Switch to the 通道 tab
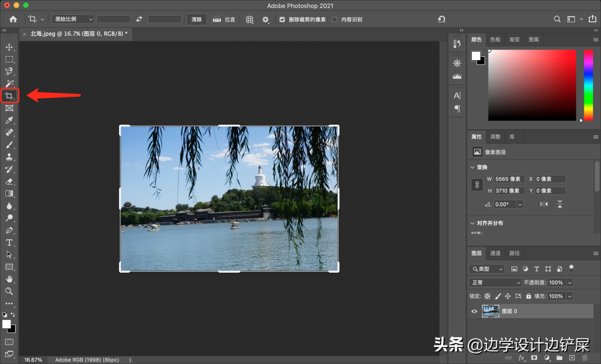Viewport: 601px width, 364px height. pos(495,253)
